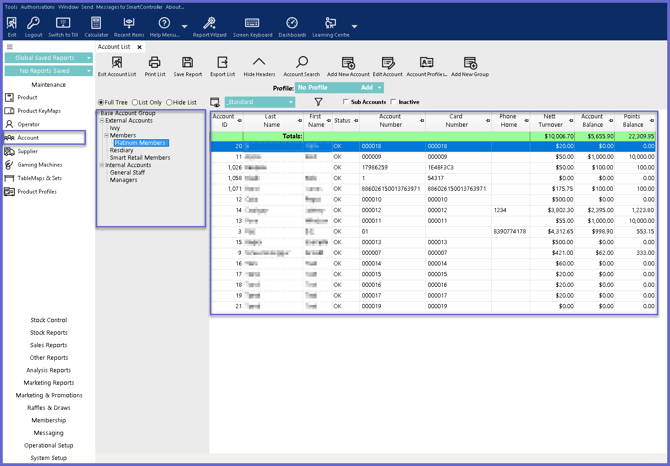Open the Global Saved Reports dropdown

click(88, 58)
